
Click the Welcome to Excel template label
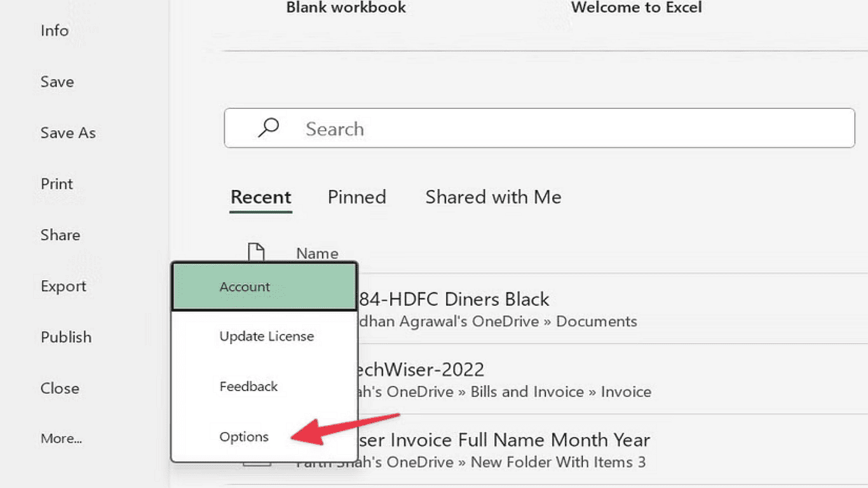(x=637, y=8)
